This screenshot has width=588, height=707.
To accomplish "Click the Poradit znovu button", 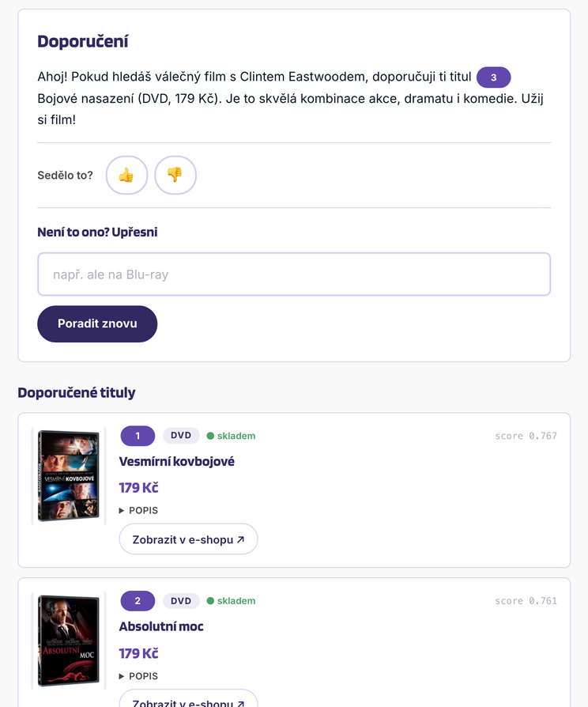I will (x=97, y=323).
